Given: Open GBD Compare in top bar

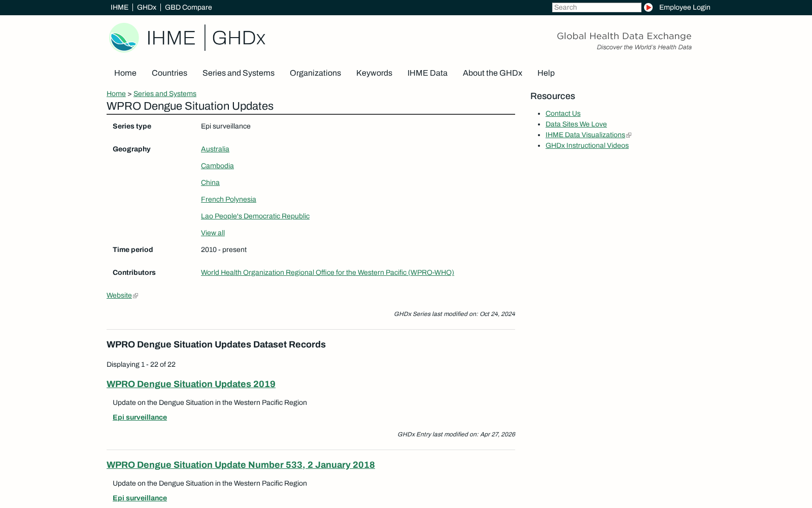Looking at the screenshot, I should tap(188, 7).
